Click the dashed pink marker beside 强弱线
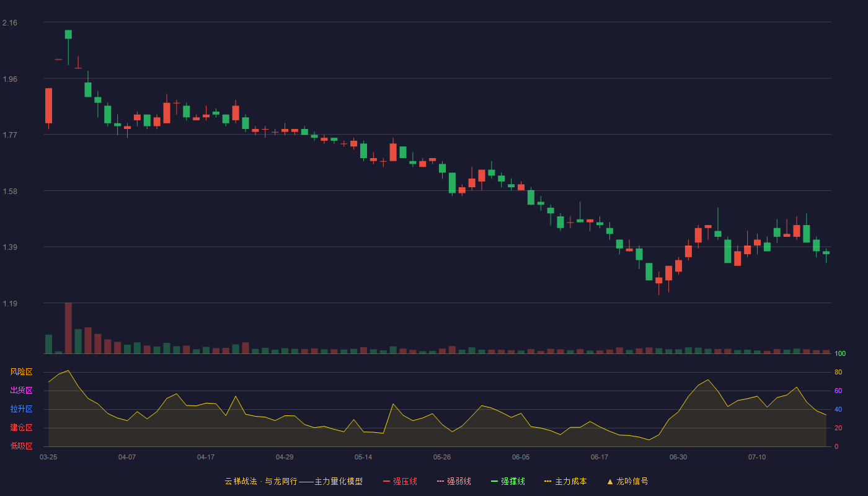 click(440, 481)
